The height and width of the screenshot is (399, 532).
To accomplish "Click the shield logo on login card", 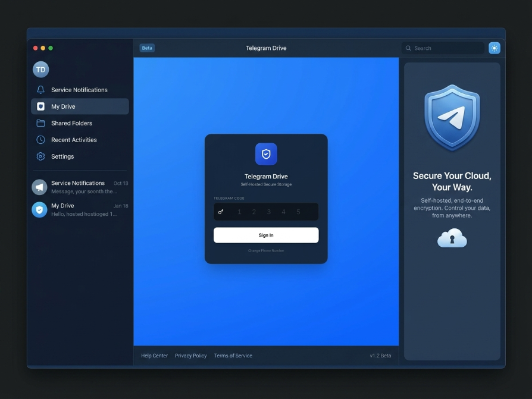I will coord(266,154).
